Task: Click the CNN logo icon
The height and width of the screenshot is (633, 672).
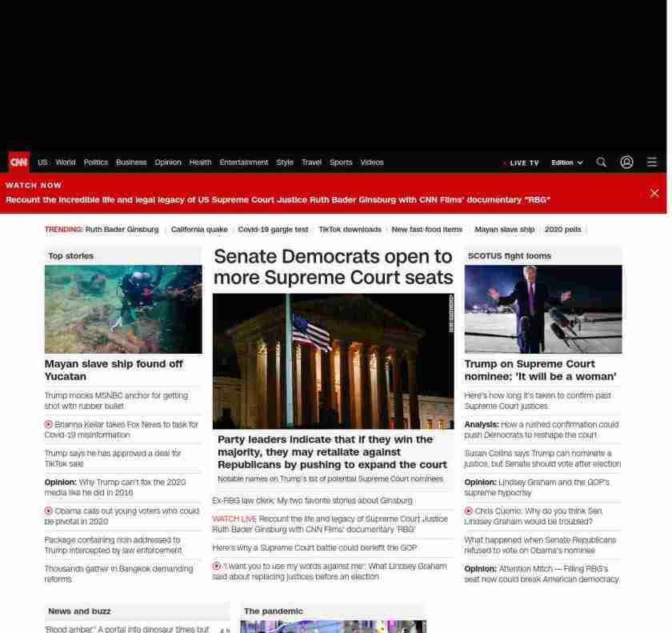Action: tap(18, 162)
